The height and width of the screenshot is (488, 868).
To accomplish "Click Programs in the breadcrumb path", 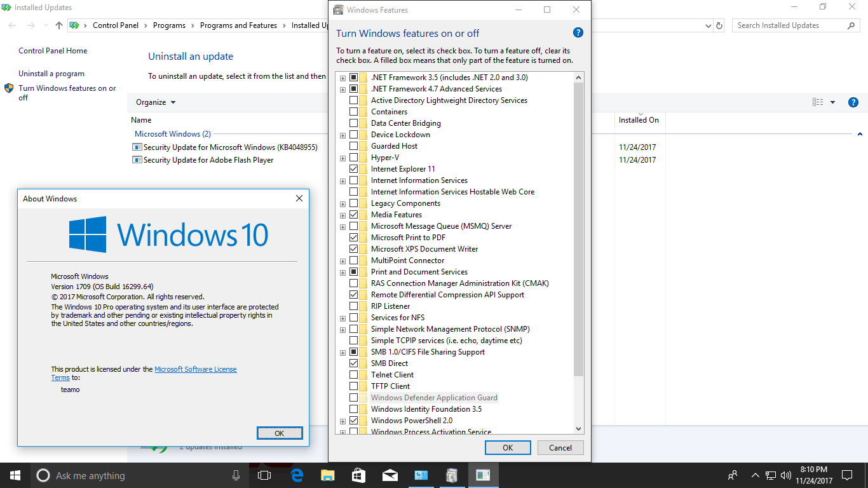I will pyautogui.click(x=169, y=25).
